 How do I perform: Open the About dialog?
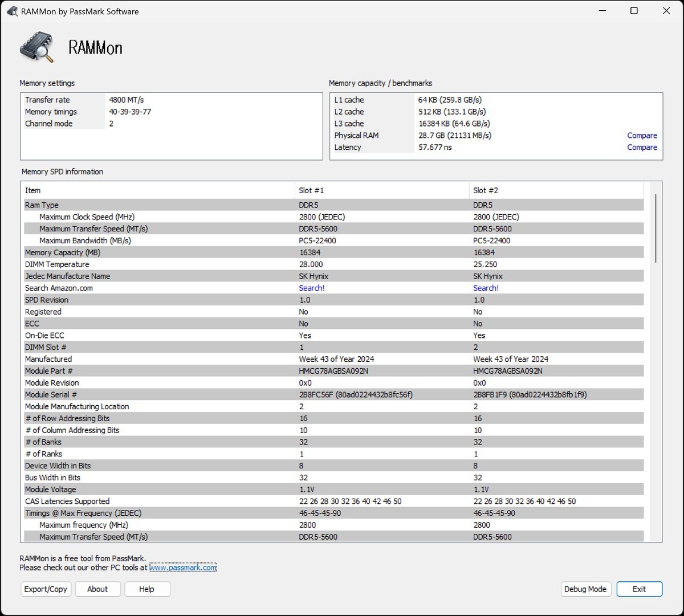(x=97, y=589)
